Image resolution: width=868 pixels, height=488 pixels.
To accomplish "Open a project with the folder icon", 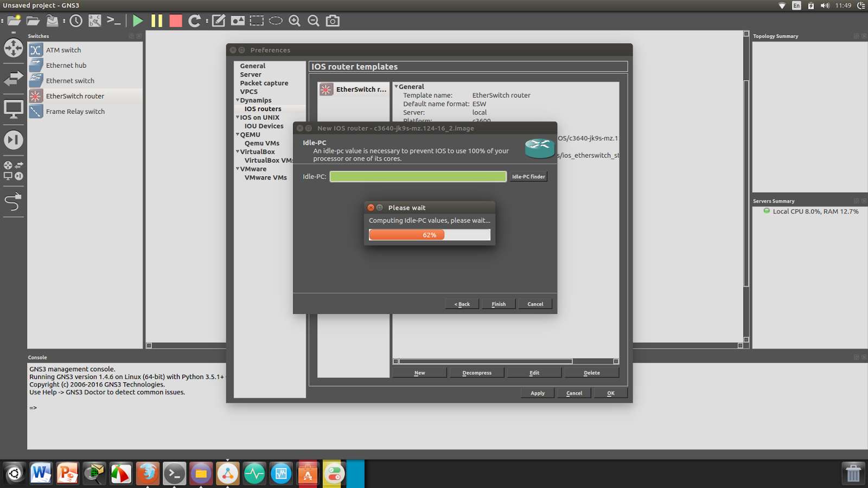I will [33, 21].
